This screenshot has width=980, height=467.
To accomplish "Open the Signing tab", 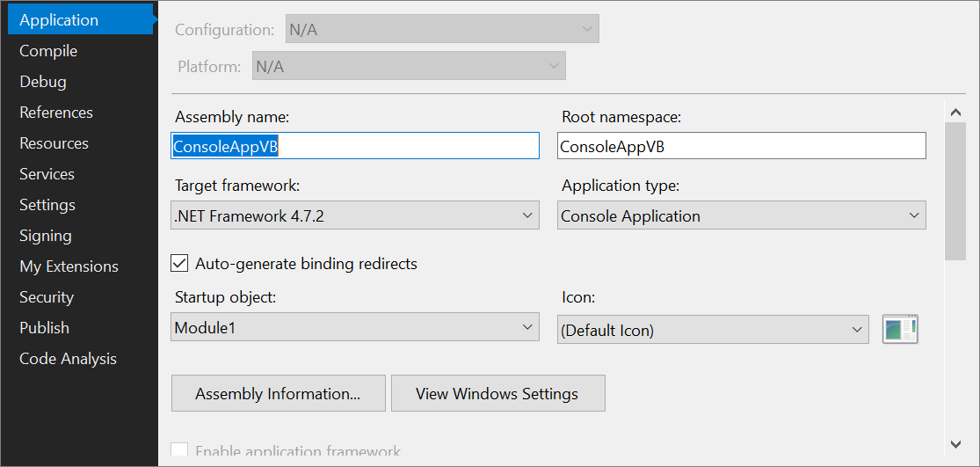I will 45,236.
